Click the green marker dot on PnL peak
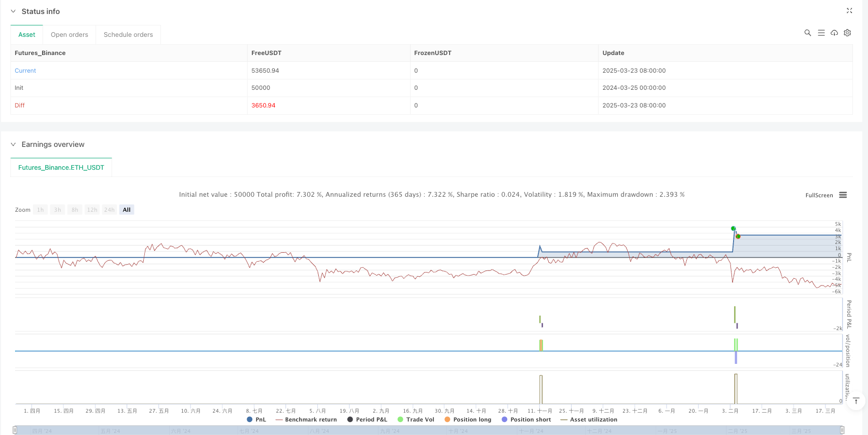 click(x=733, y=228)
